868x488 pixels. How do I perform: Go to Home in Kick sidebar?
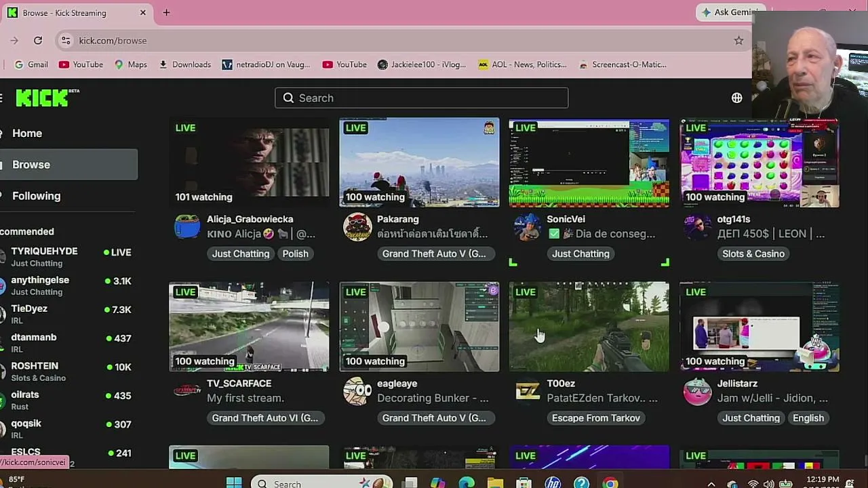coord(27,134)
